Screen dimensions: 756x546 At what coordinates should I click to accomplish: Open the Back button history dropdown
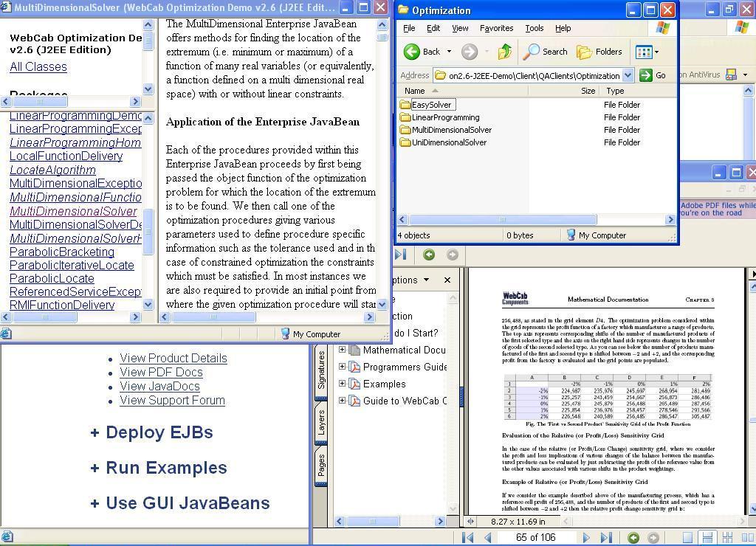point(450,52)
